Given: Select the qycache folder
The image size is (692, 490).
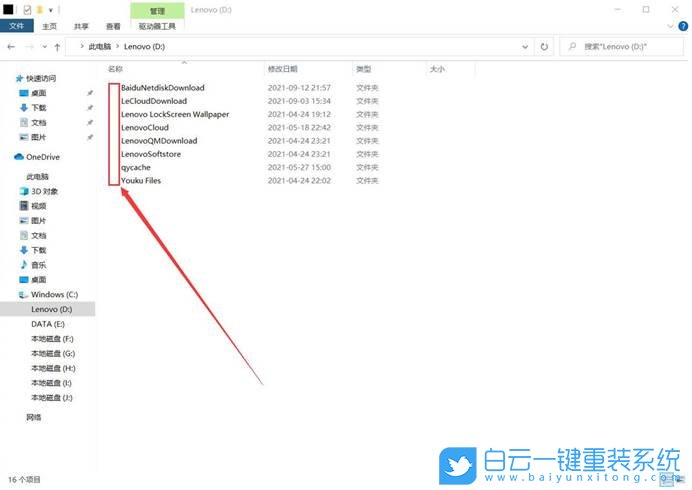Looking at the screenshot, I should 136,167.
